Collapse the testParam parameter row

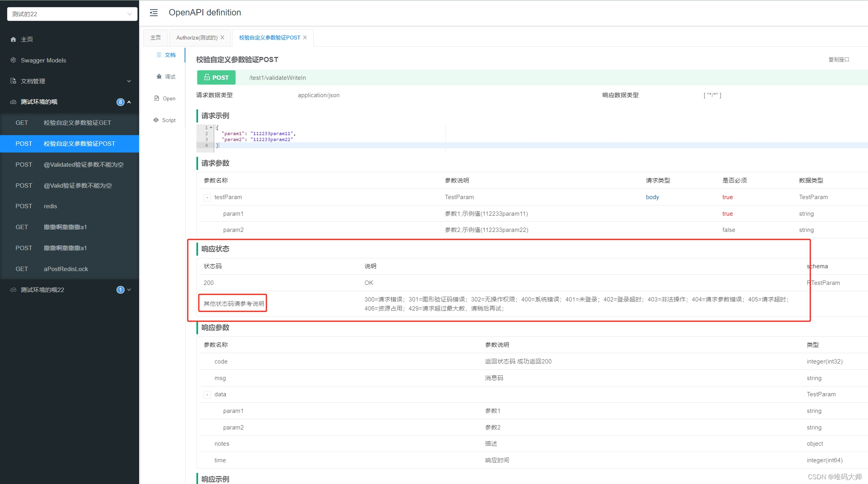[207, 197]
